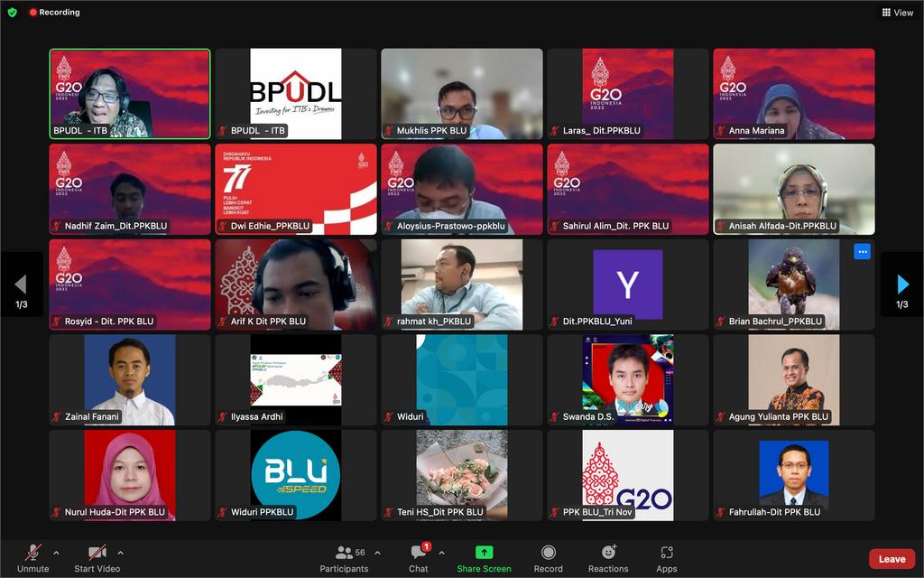
Task: Select Fahrullah-Dit PPK BLU photo tile
Action: (x=794, y=475)
